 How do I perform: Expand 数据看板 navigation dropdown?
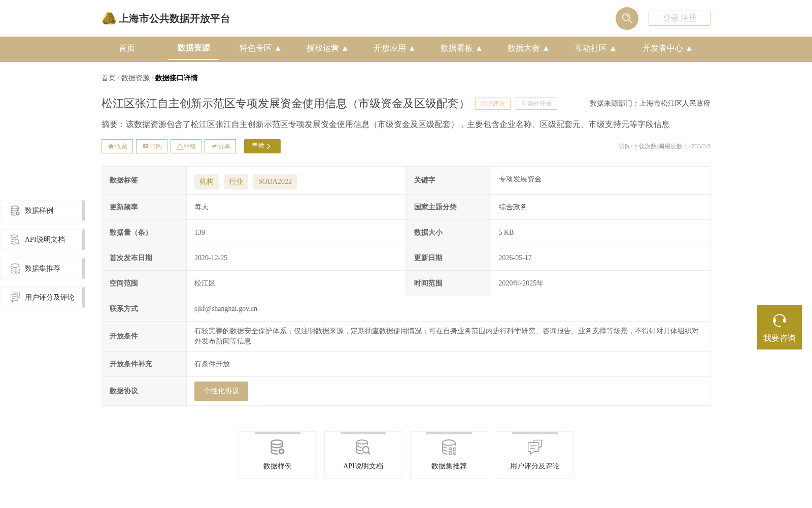461,48
